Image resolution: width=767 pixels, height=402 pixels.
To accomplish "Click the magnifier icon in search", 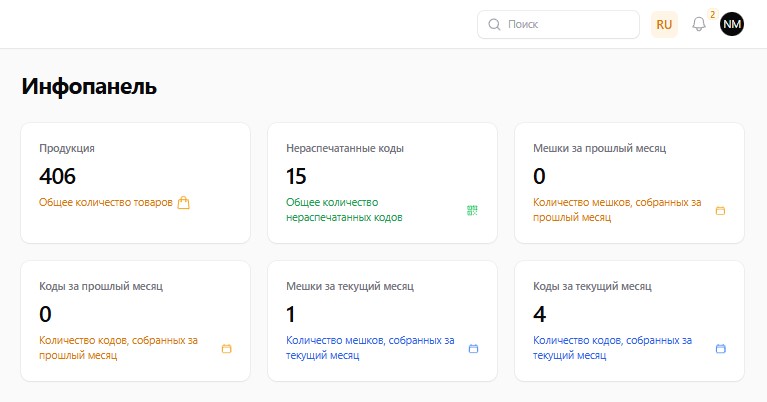I will [x=494, y=24].
